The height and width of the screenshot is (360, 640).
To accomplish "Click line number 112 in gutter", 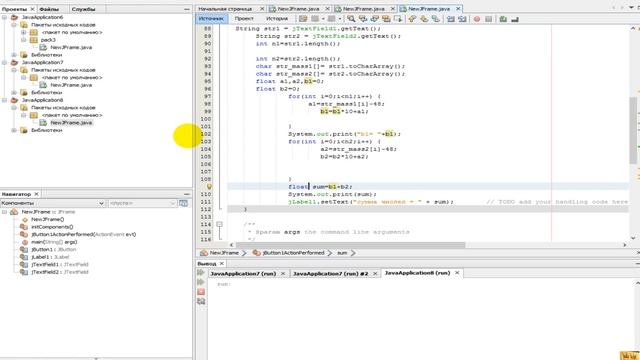I will (x=206, y=209).
